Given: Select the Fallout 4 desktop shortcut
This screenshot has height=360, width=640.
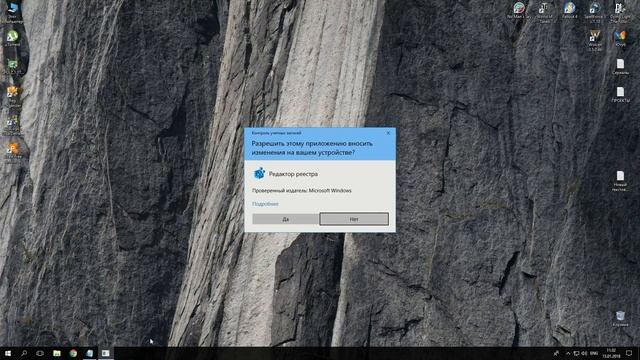Looking at the screenshot, I should click(569, 10).
